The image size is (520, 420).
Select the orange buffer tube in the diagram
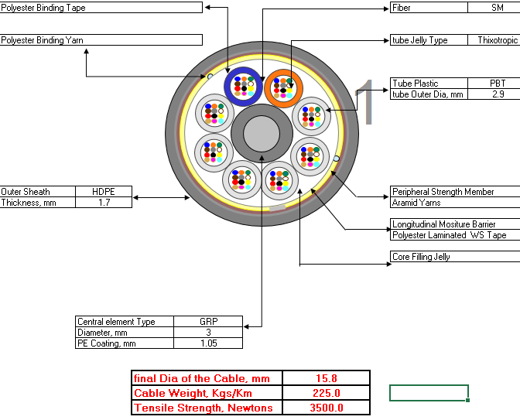pyautogui.click(x=283, y=88)
